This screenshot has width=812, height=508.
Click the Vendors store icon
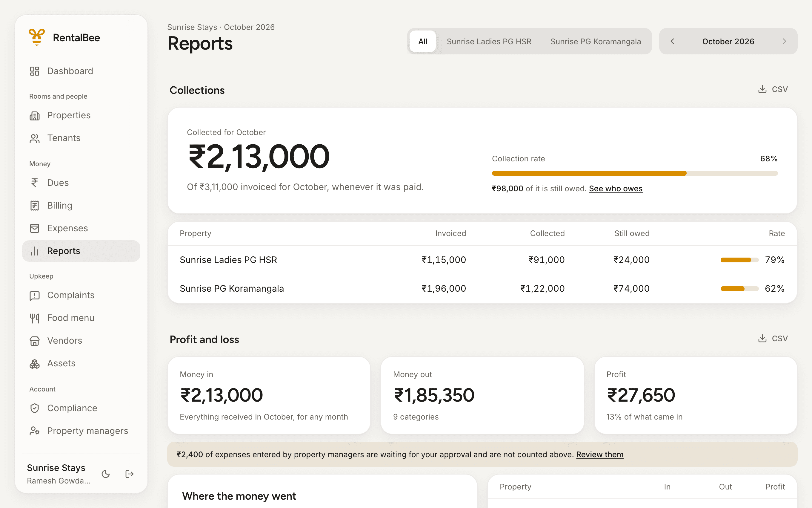coord(35,341)
